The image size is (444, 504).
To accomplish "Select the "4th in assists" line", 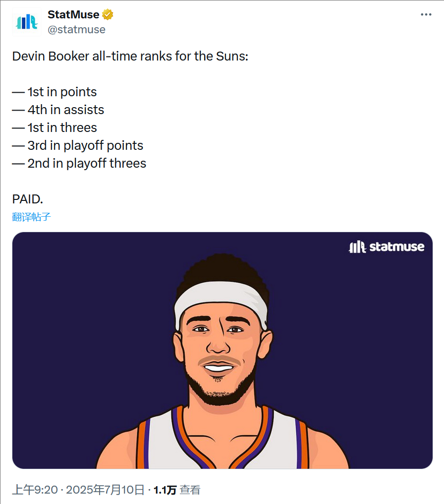I will [58, 110].
